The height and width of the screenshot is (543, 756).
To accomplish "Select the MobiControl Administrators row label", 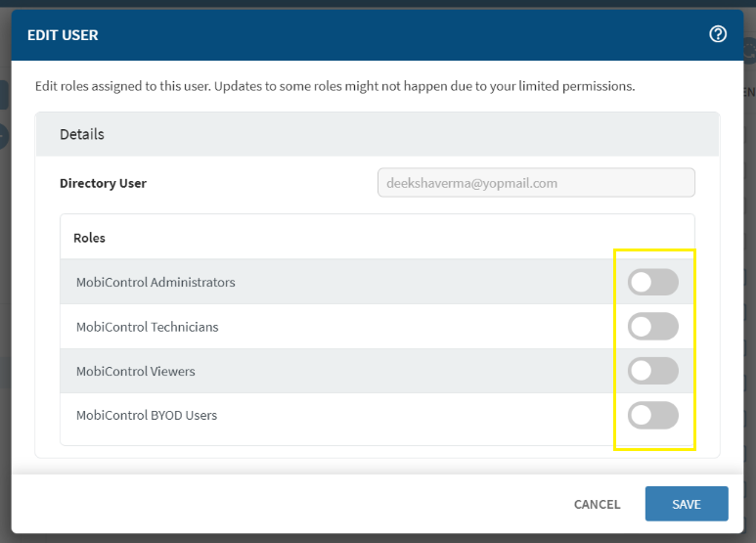I will pos(156,283).
